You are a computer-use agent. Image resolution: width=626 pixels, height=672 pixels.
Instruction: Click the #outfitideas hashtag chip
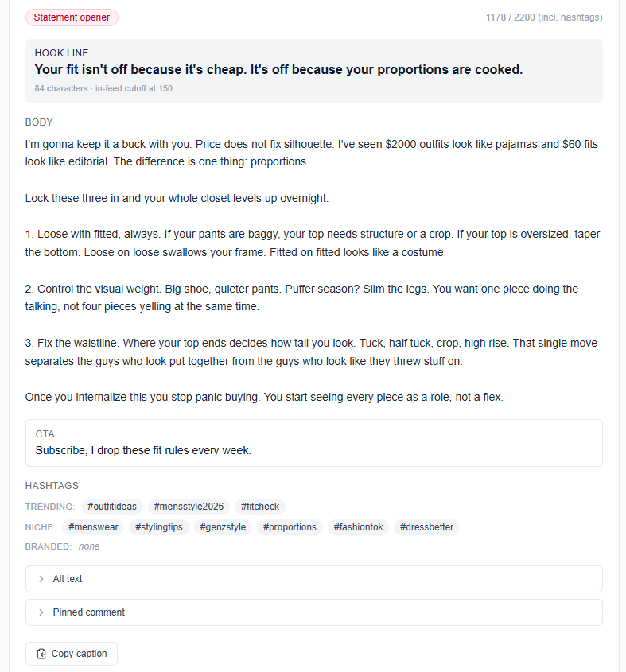(112, 507)
